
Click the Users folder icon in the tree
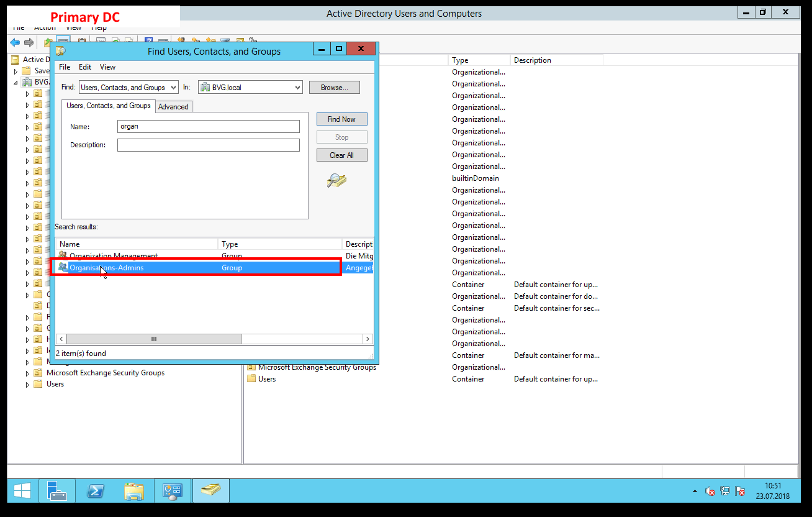[38, 384]
